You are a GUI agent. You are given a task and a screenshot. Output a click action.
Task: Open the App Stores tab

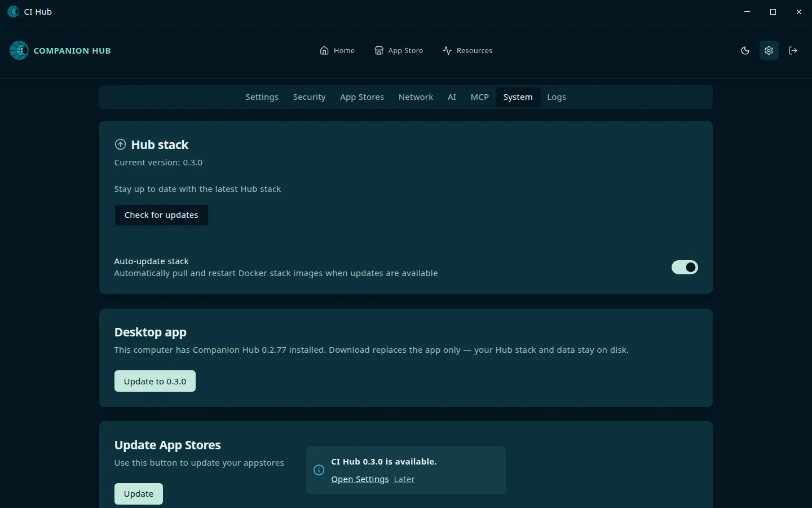tap(362, 97)
